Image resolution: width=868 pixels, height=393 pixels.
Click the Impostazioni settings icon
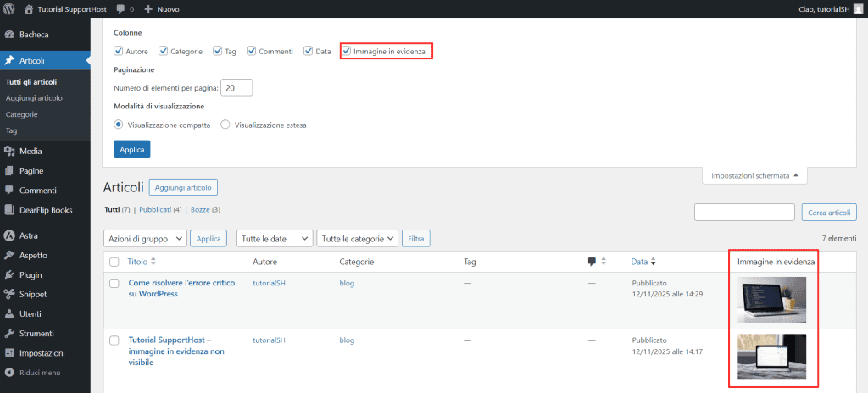8,352
